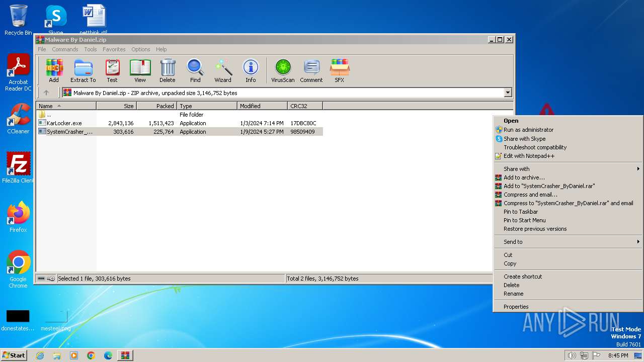This screenshot has height=362, width=644.
Task: Choose Compress and email...
Action: pyautogui.click(x=568, y=195)
